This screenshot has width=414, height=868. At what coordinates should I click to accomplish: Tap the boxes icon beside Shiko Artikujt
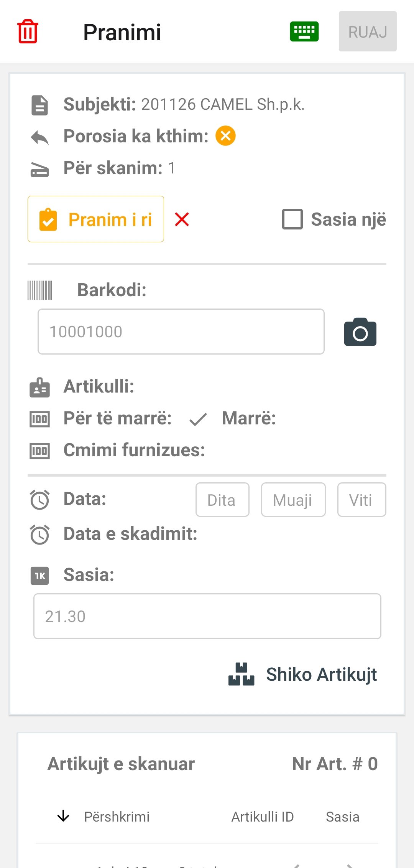[x=241, y=674]
